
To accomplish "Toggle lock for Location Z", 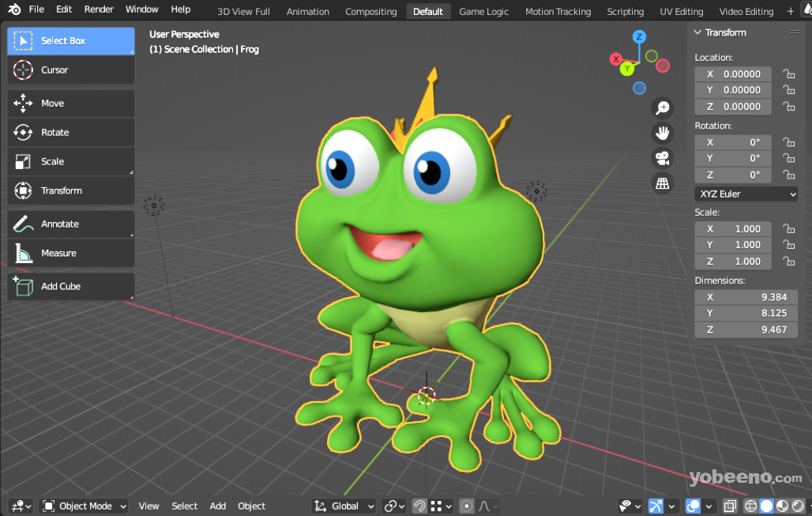I will [x=788, y=107].
